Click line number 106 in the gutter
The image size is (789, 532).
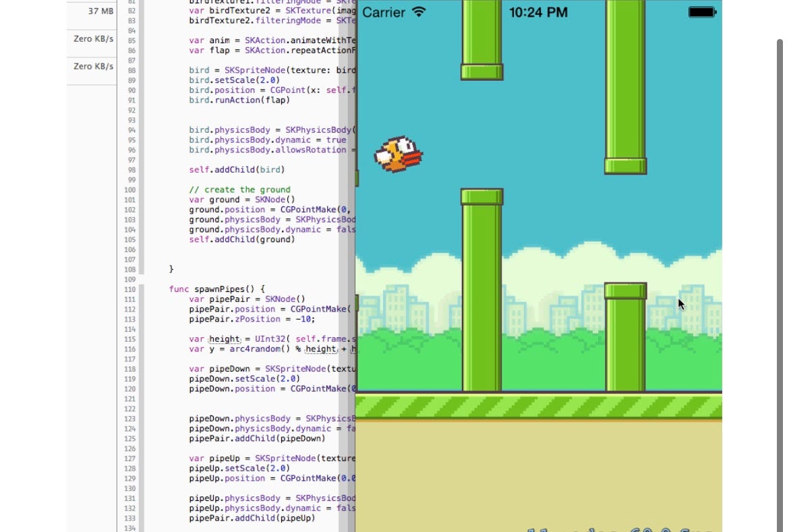pyautogui.click(x=130, y=250)
